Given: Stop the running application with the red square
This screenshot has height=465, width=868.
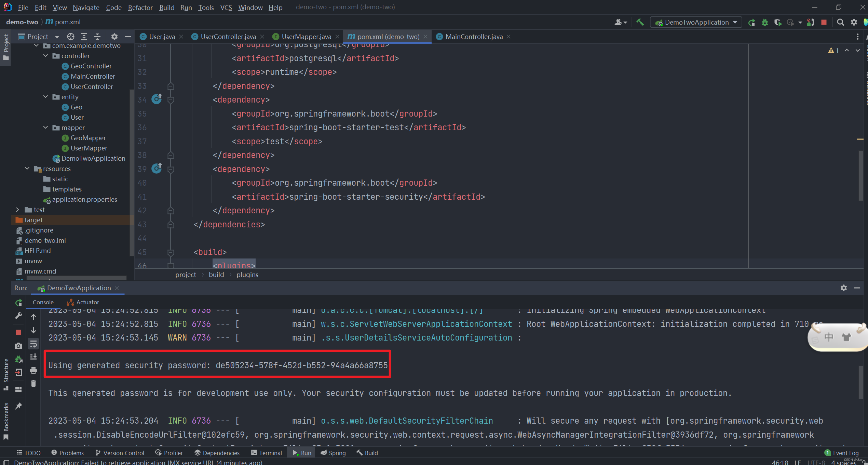Looking at the screenshot, I should (x=824, y=22).
